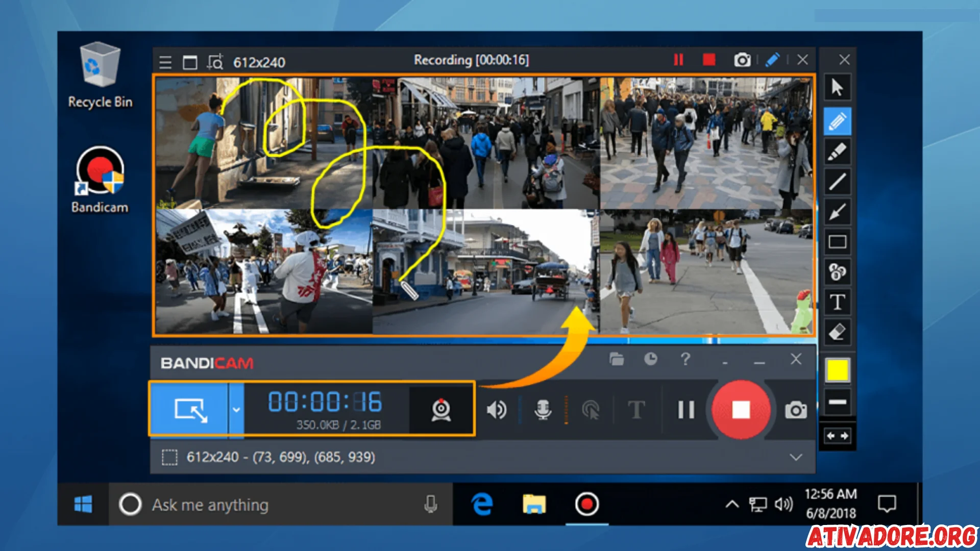
Task: Select the screen rectangle recording mode button
Action: pyautogui.click(x=189, y=409)
